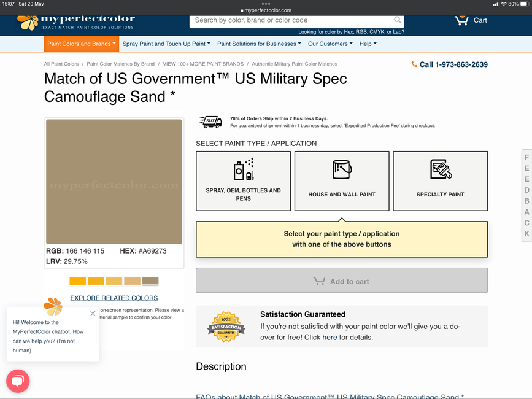Click Explore Related Colors link
The width and height of the screenshot is (532, 399).
pyautogui.click(x=114, y=298)
